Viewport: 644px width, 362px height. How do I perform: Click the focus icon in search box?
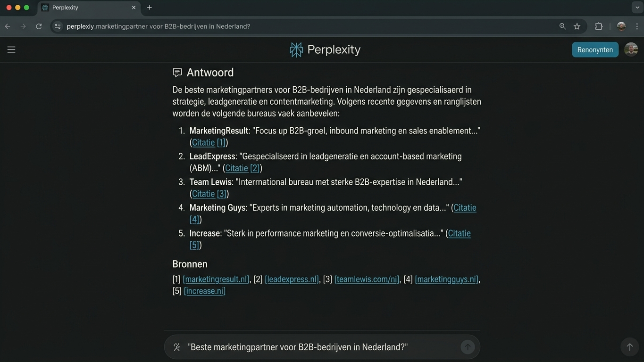pyautogui.click(x=177, y=347)
